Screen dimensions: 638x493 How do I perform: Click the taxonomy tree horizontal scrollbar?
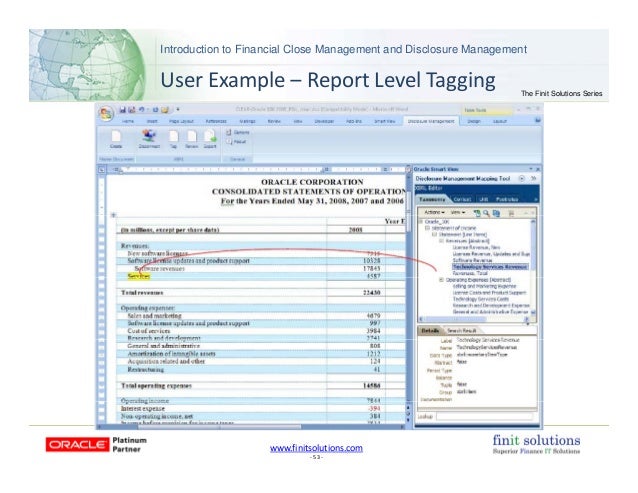(x=474, y=319)
